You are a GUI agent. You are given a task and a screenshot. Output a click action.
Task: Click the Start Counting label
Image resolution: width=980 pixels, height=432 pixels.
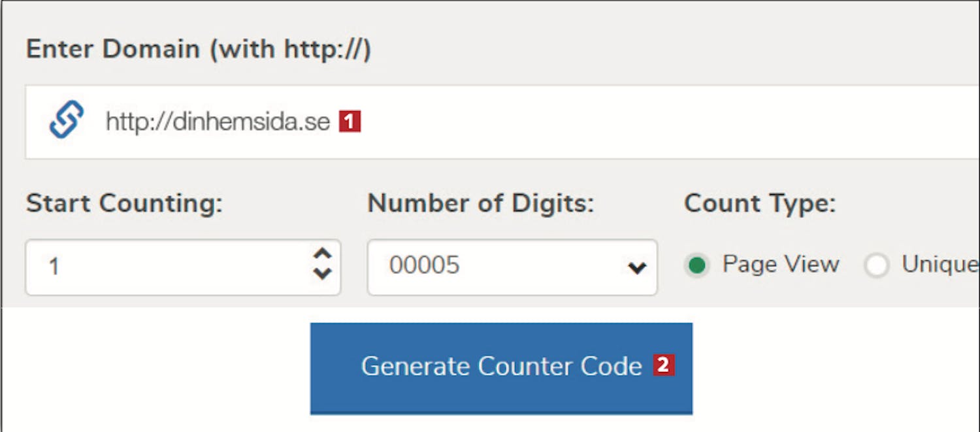[124, 204]
